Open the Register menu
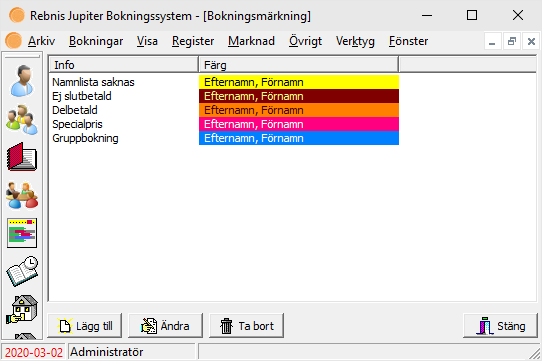Image resolution: width=542 pixels, height=361 pixels. point(193,41)
